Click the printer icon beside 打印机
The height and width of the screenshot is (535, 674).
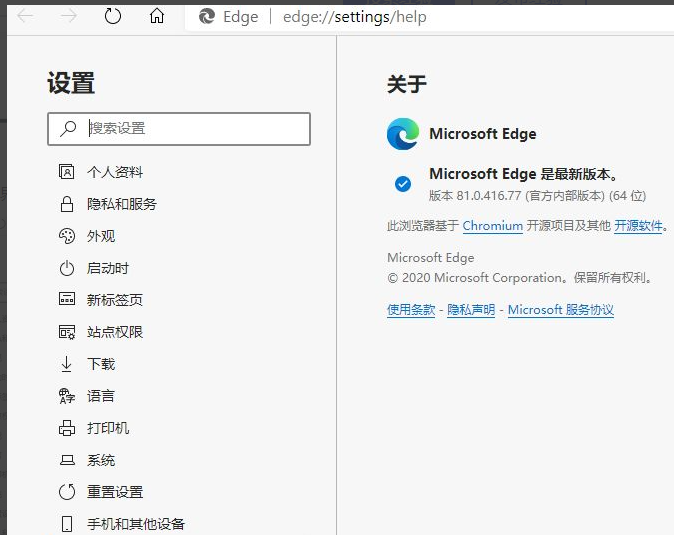(67, 428)
